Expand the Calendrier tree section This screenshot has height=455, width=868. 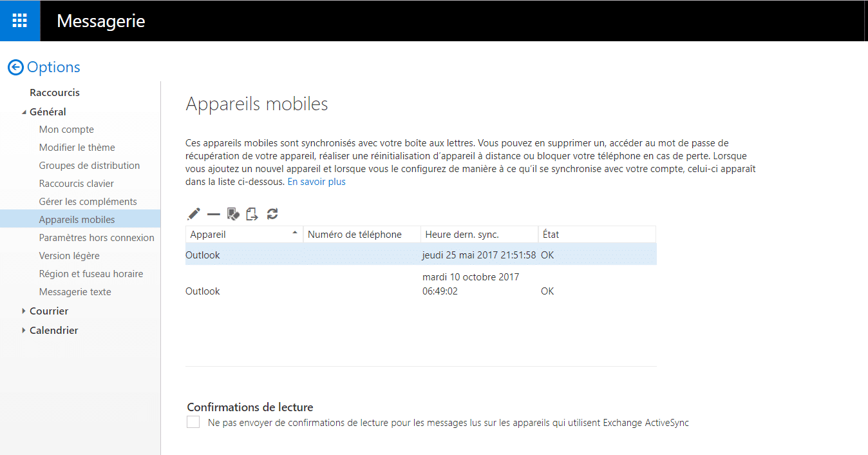(x=24, y=331)
